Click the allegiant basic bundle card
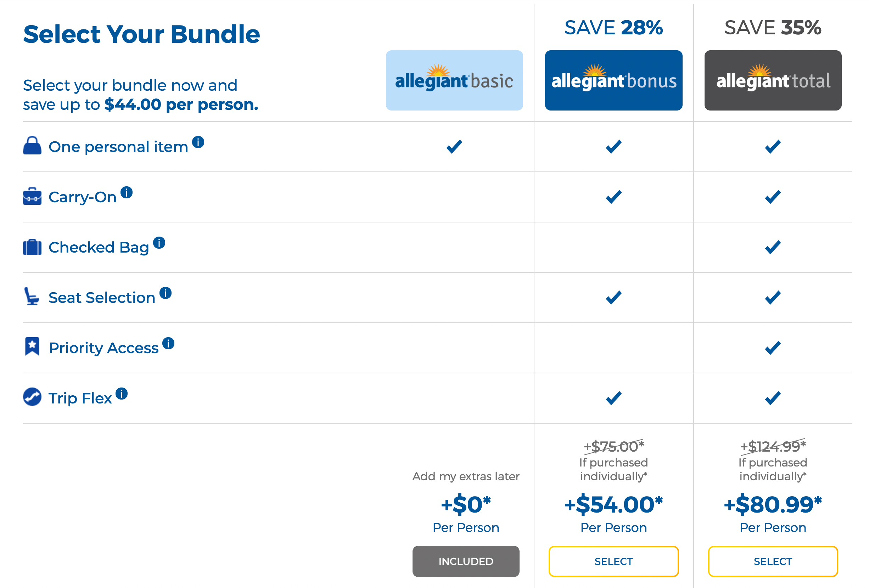Viewport: 869px width, 588px height. [454, 80]
